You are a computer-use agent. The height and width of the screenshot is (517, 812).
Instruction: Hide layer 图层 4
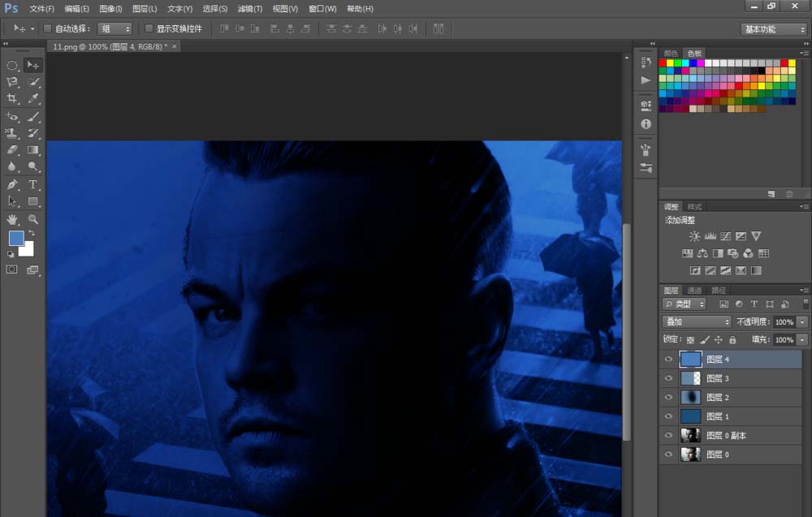click(x=668, y=360)
